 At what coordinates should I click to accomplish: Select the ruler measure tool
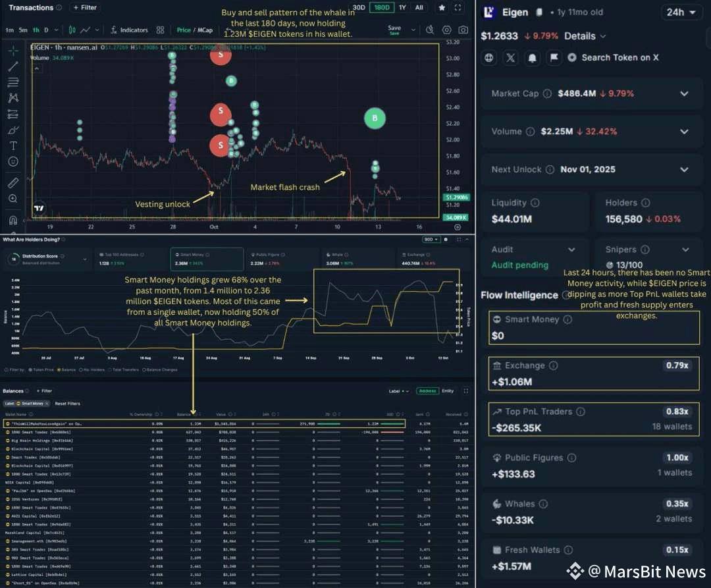coord(13,182)
